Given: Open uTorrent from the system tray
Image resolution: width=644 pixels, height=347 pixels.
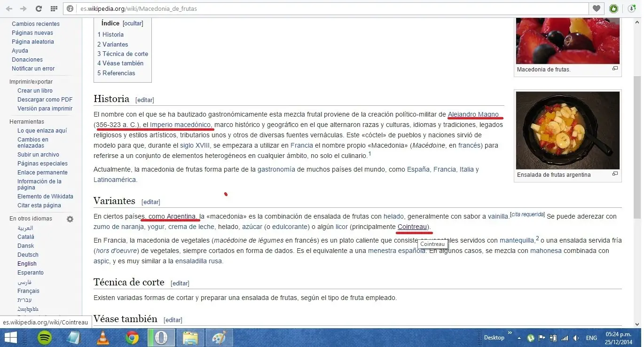Looking at the screenshot, I should point(531,338).
